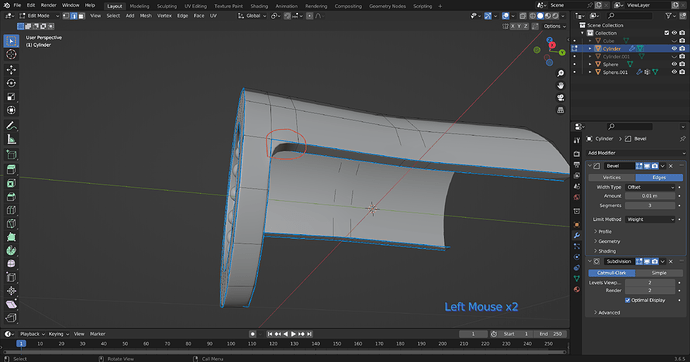Choose the Inset Faces tool

[x=11, y=183]
